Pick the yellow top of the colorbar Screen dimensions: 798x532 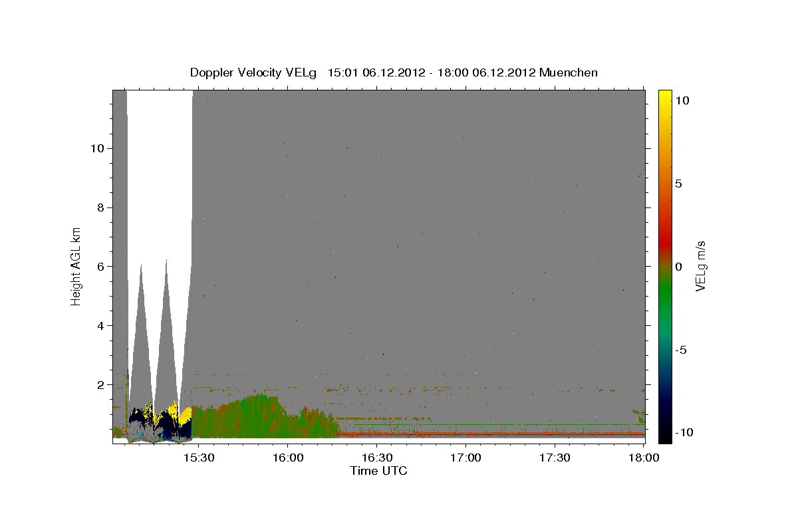tap(664, 96)
